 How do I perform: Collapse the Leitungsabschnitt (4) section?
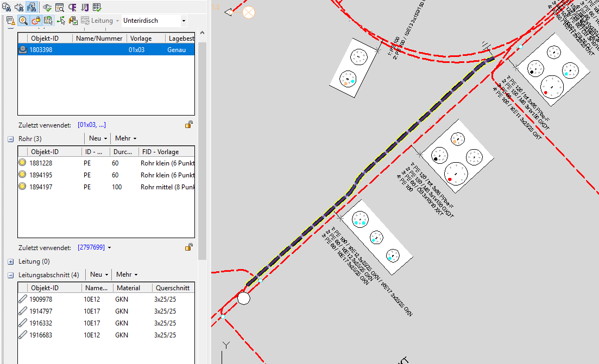pyautogui.click(x=11, y=275)
